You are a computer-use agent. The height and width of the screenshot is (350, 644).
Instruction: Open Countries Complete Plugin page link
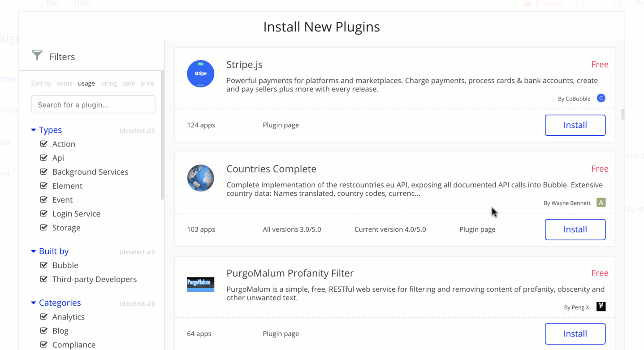(477, 229)
